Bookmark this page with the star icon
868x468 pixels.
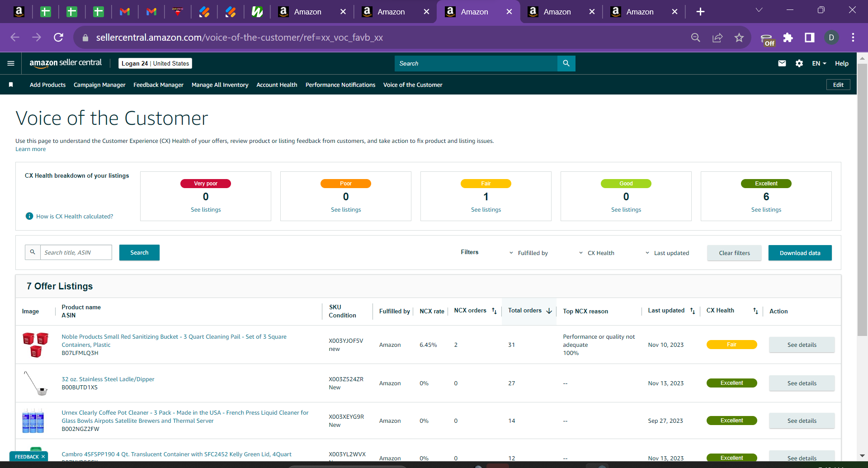coord(739,38)
